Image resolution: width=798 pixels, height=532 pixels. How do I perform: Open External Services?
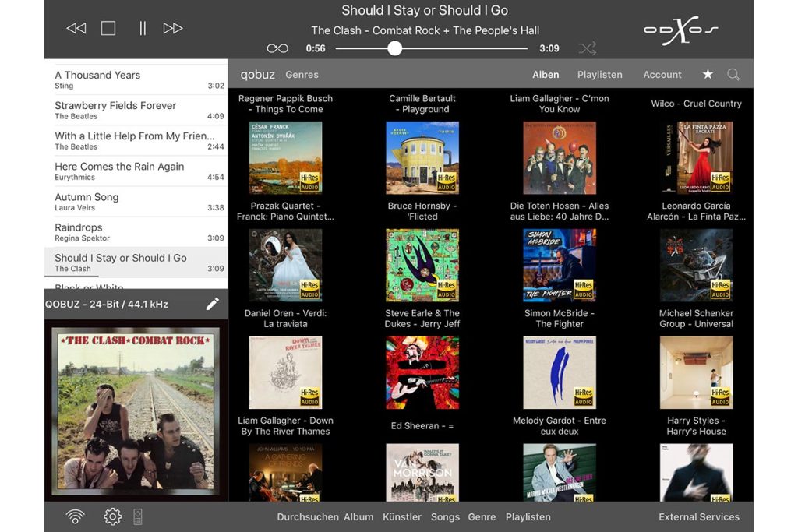698,516
